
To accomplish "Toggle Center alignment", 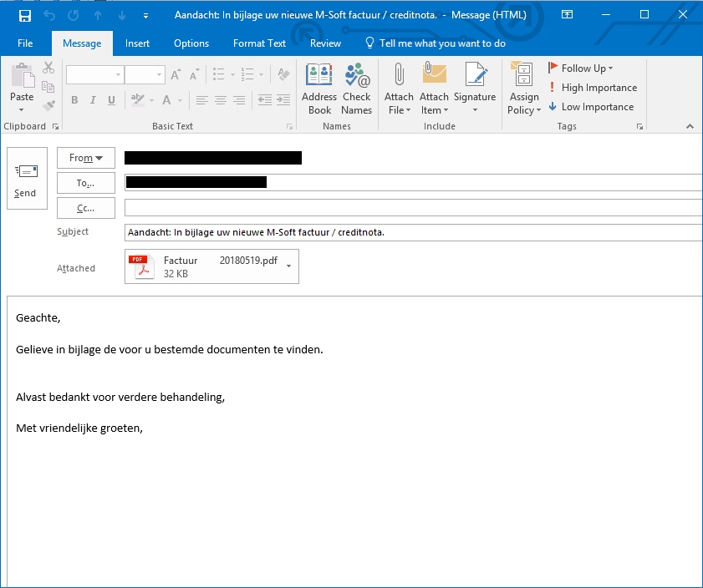I will click(221, 100).
